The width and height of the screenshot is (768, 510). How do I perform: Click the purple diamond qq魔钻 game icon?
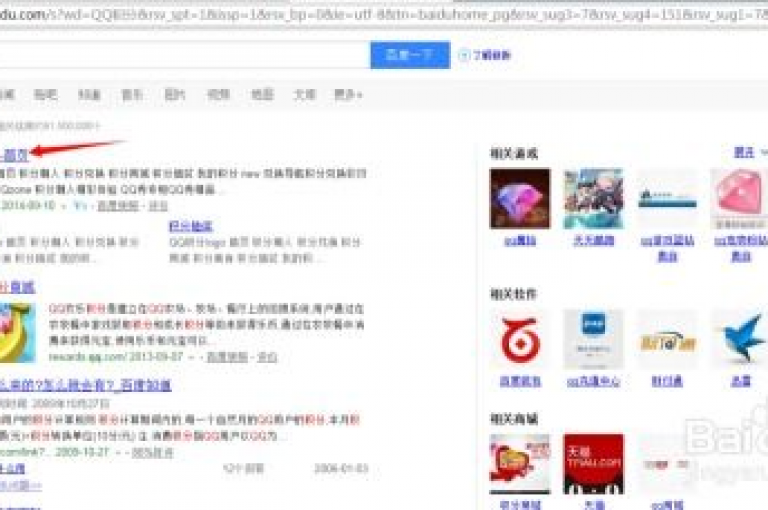[x=520, y=198]
